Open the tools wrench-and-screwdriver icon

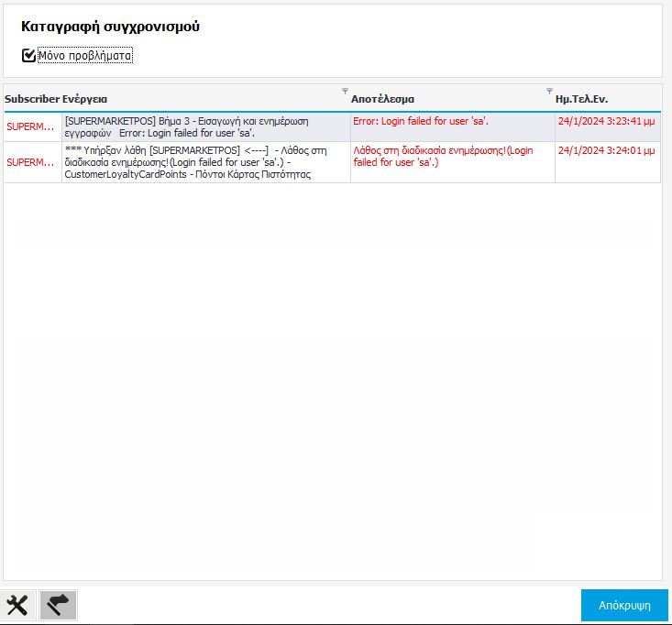(17, 605)
